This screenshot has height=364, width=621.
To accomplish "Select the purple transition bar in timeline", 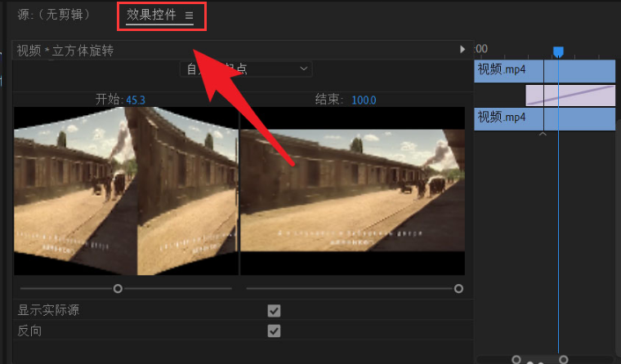I will coord(570,95).
